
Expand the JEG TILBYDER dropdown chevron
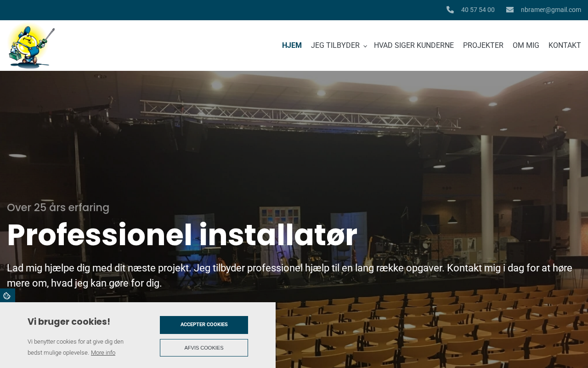pos(365,46)
